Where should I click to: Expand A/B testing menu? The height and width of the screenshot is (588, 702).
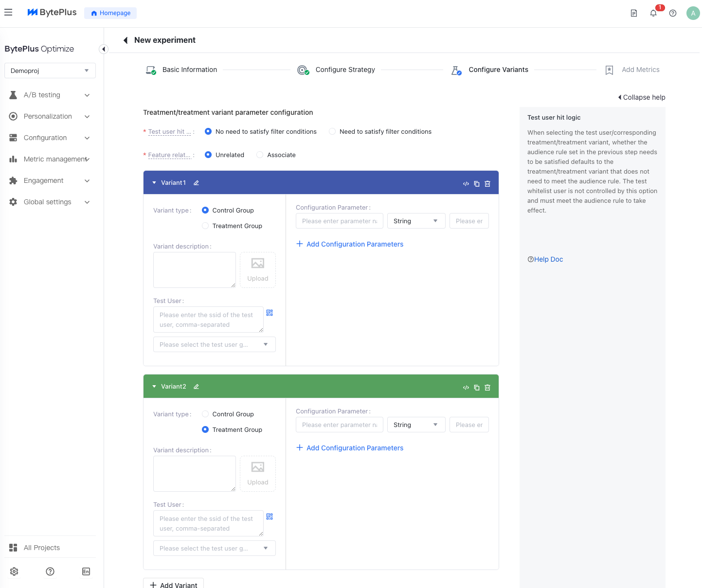click(x=50, y=95)
